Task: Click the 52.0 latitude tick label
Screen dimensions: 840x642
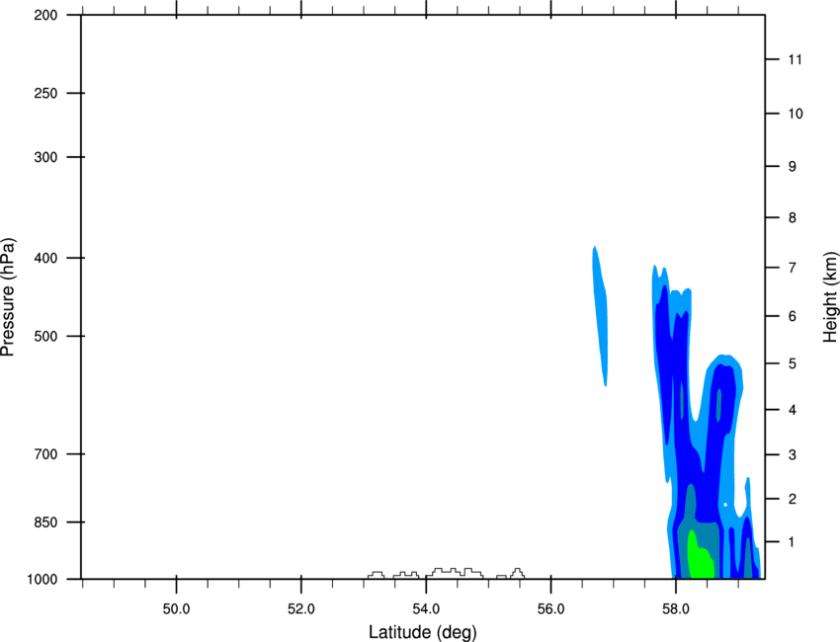Action: pyautogui.click(x=301, y=609)
